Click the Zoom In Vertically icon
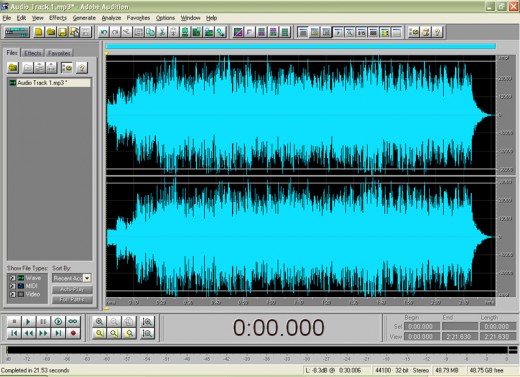The width and height of the screenshot is (520, 377). (147, 321)
